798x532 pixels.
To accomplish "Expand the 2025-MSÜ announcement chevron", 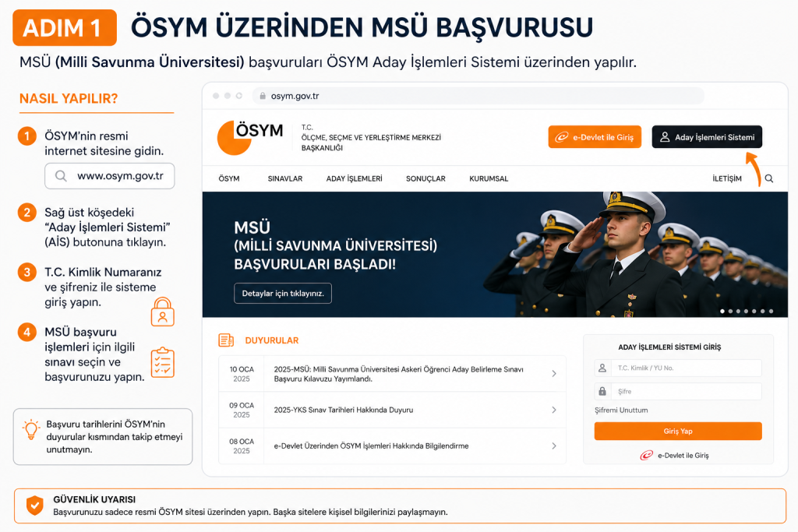I will [554, 374].
